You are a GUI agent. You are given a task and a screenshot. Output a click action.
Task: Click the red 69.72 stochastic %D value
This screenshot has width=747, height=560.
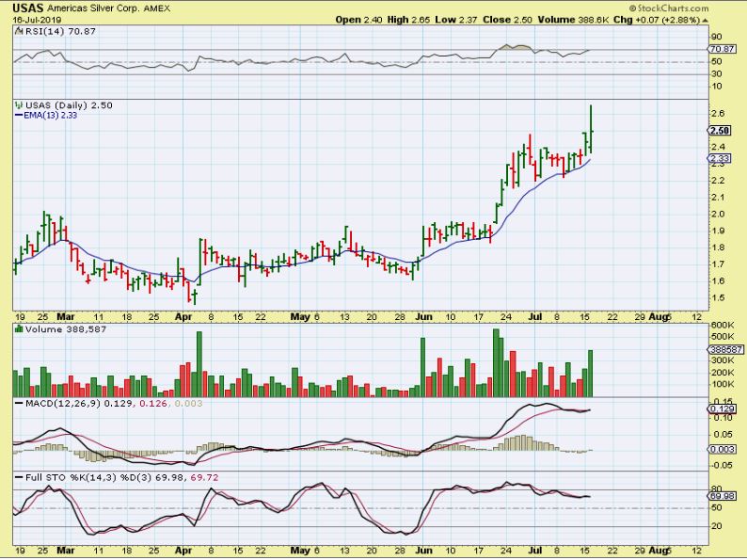tap(204, 477)
